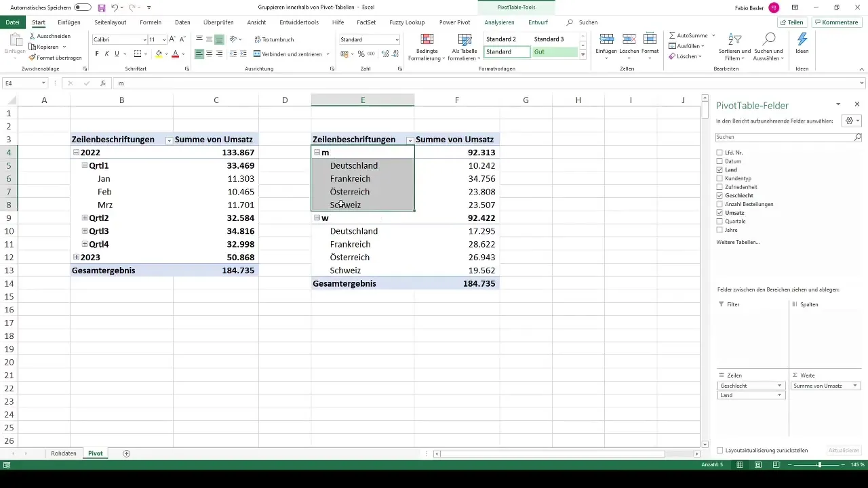This screenshot has width=868, height=488.
Task: Increase font size with the larger A icon
Action: click(172, 39)
